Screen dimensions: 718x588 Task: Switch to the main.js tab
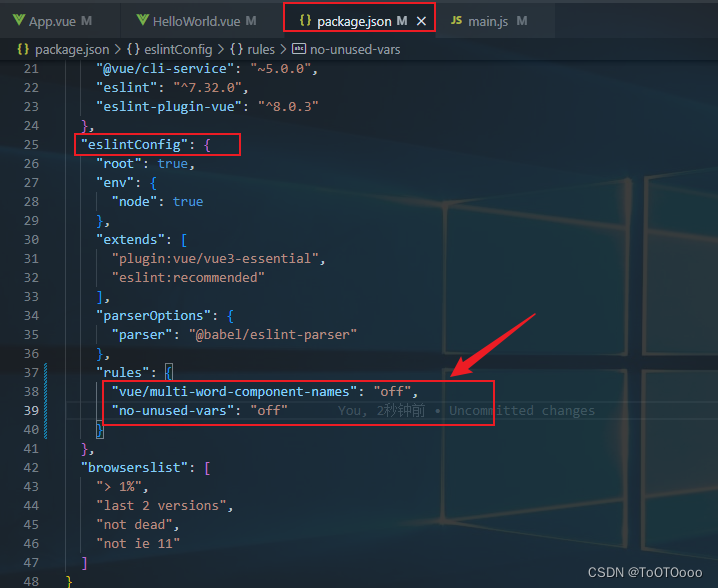click(495, 21)
